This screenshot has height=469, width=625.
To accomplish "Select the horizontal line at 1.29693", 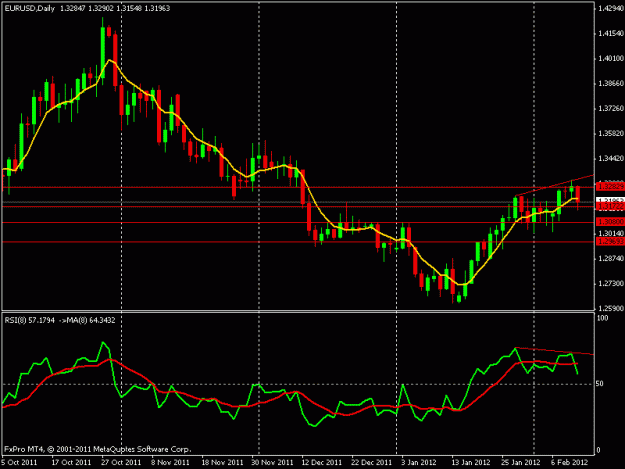I will coord(298,242).
